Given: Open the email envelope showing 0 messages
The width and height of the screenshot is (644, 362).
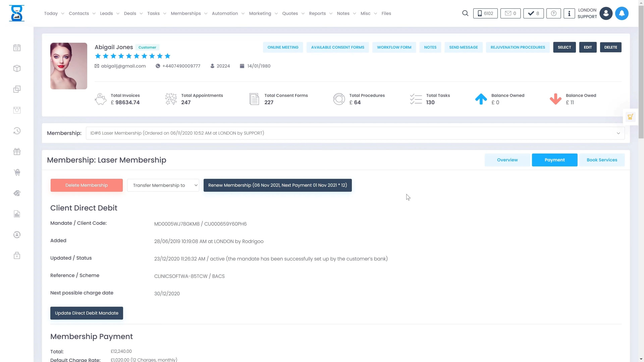Looking at the screenshot, I should (510, 13).
